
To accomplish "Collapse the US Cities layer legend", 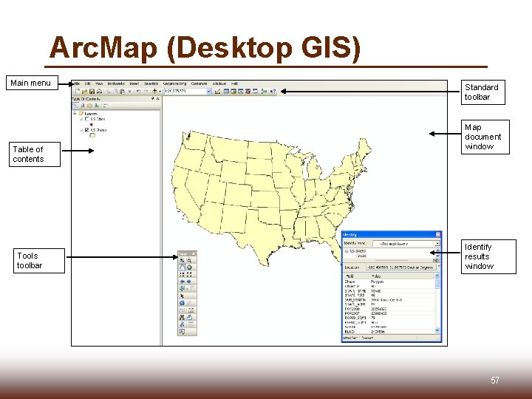I will click(x=81, y=119).
